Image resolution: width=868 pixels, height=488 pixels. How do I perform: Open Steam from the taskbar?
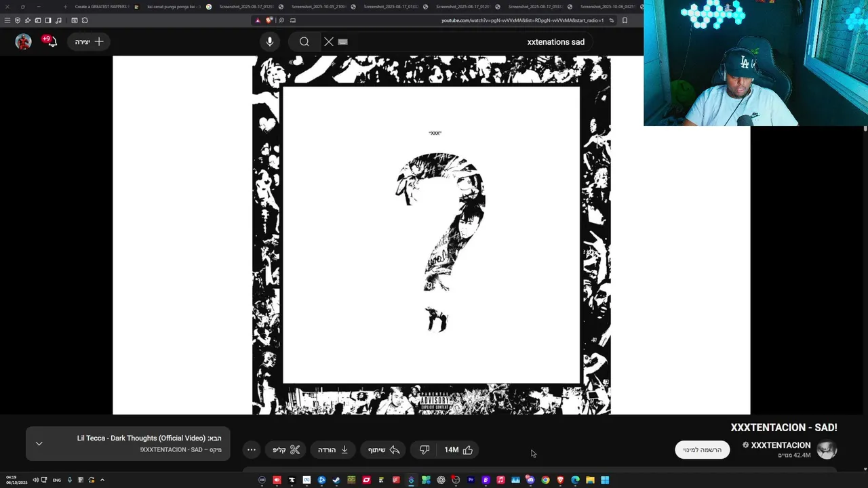[336, 481]
